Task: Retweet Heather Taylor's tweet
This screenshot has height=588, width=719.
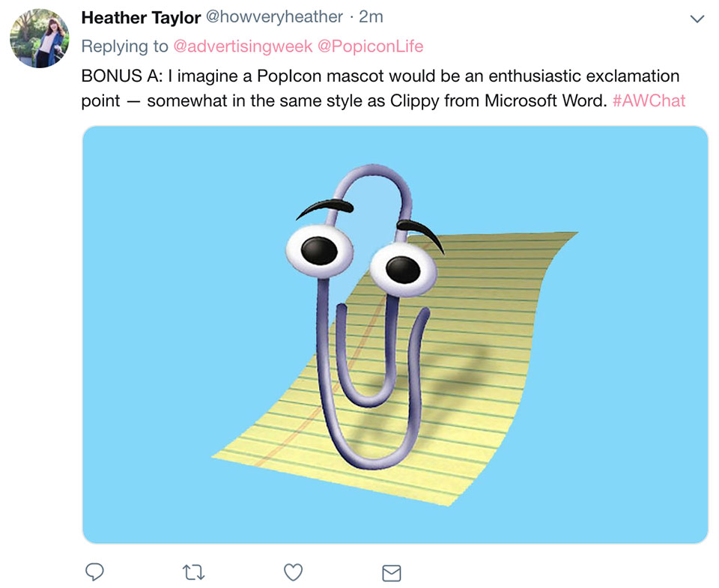Action: (x=193, y=572)
